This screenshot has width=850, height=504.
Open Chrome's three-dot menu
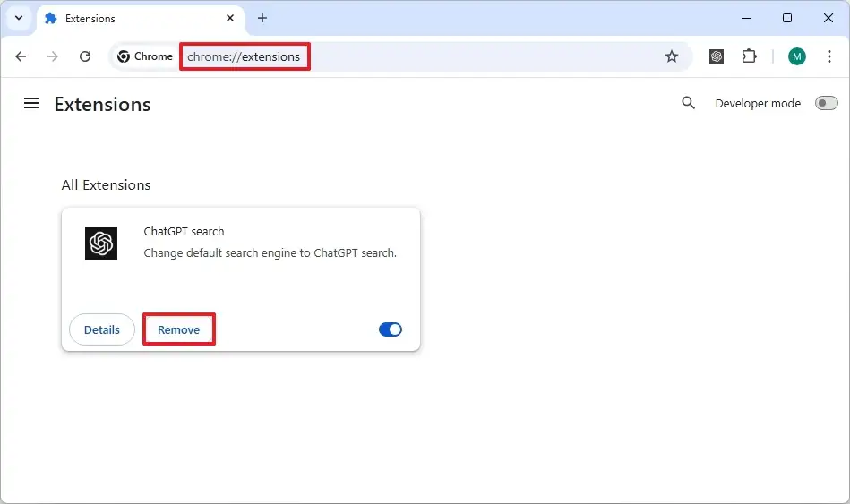[829, 56]
